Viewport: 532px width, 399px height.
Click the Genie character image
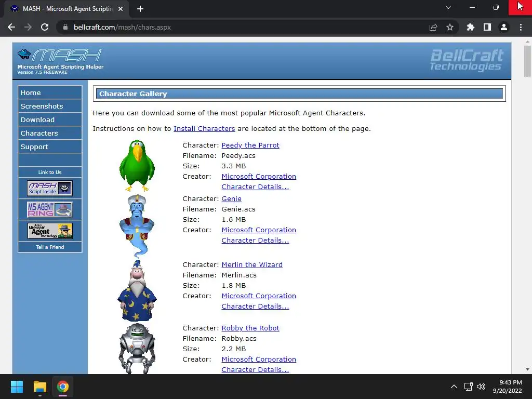coord(137,226)
